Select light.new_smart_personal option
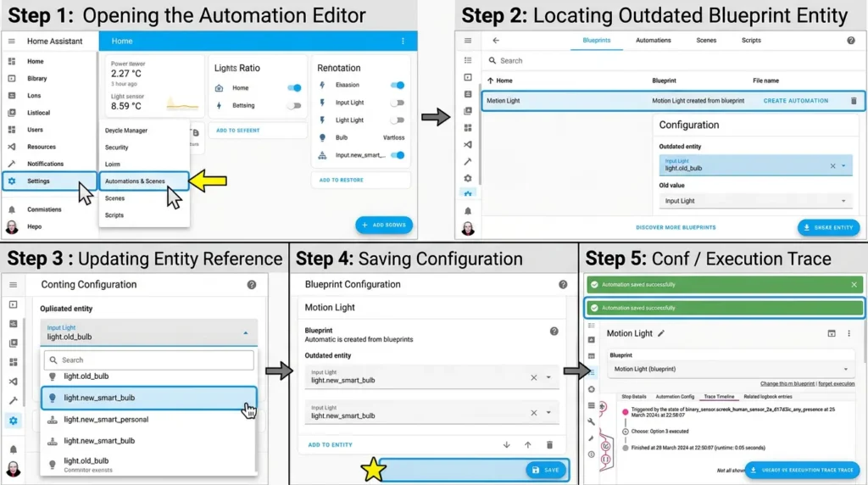 coord(149,420)
